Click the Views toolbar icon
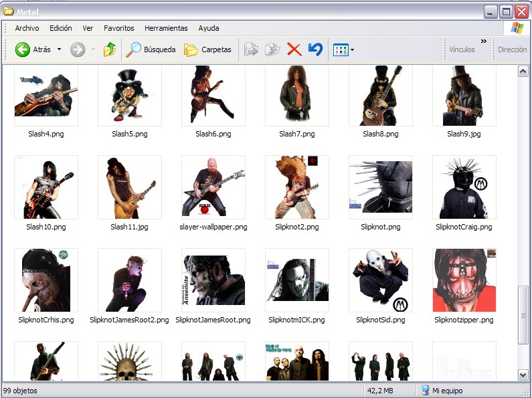 tap(341, 50)
